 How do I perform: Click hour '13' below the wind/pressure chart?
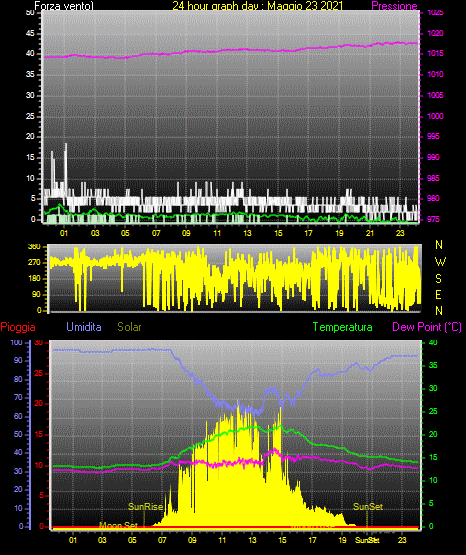point(247,233)
